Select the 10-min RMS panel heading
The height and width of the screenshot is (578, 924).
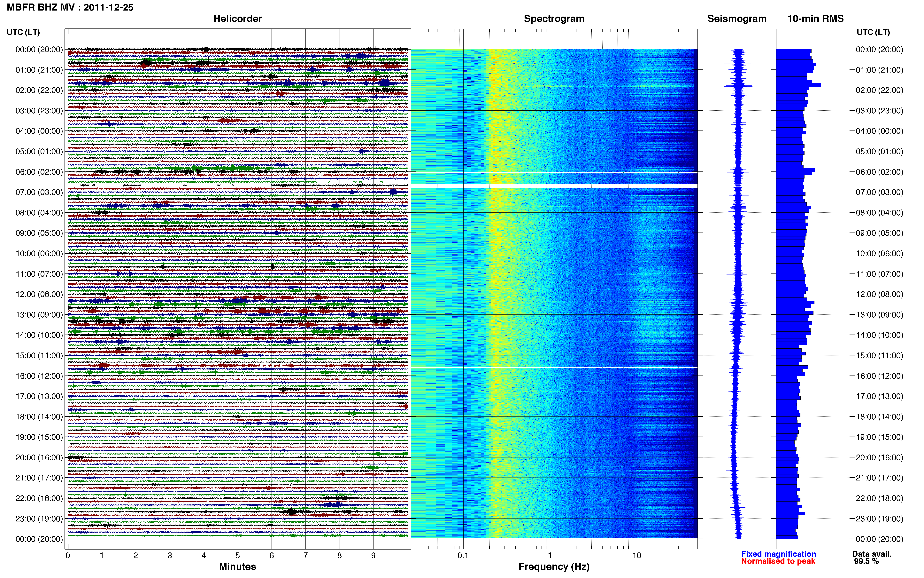point(816,19)
